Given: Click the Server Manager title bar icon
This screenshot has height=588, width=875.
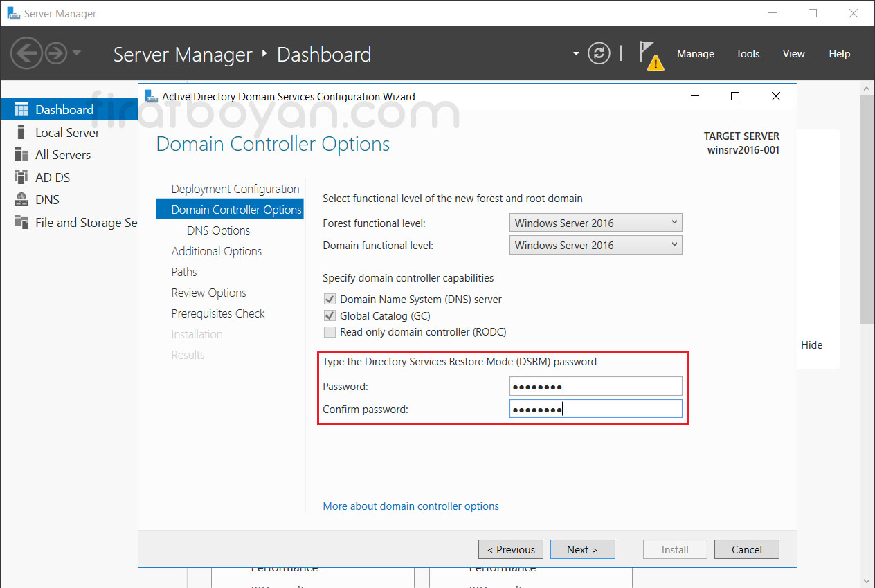Looking at the screenshot, I should point(13,13).
